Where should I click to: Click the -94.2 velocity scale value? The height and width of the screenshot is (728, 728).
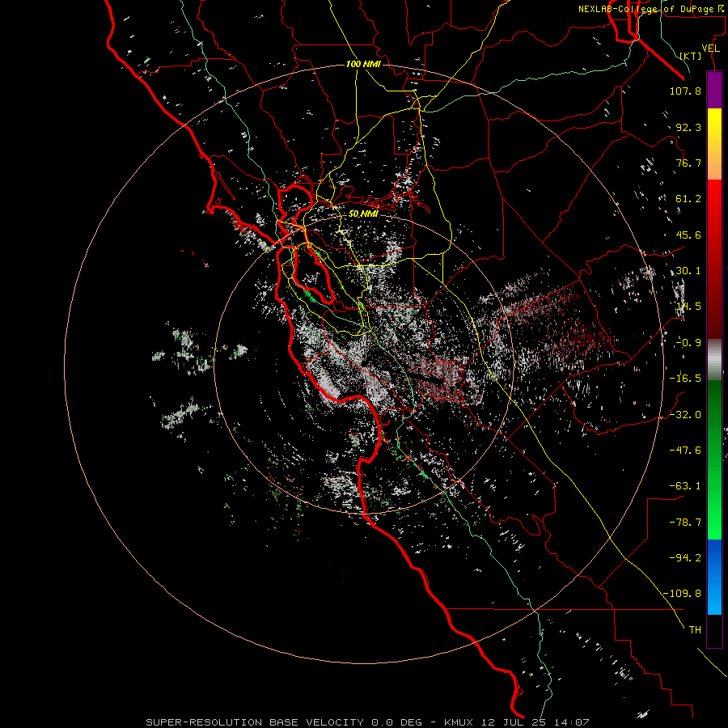coord(685,558)
